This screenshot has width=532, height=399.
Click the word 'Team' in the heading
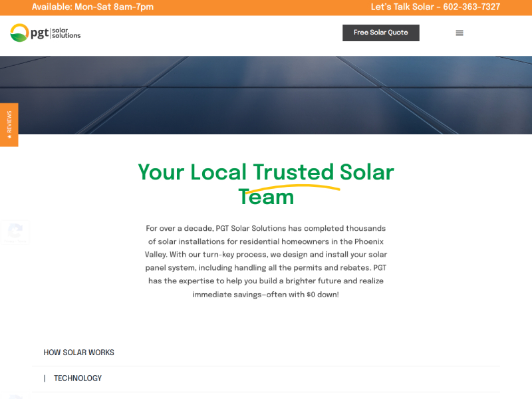pyautogui.click(x=266, y=197)
